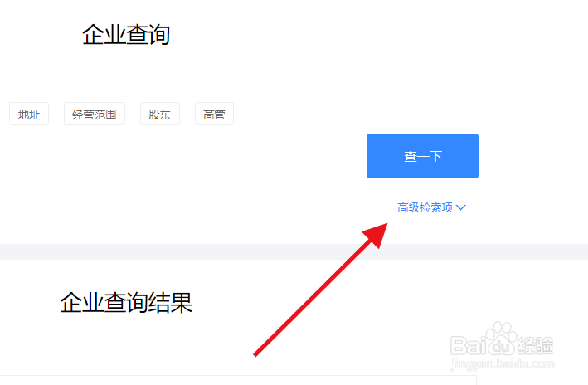Click the 经验 text in the watermark
588x385 pixels.
[x=535, y=345]
